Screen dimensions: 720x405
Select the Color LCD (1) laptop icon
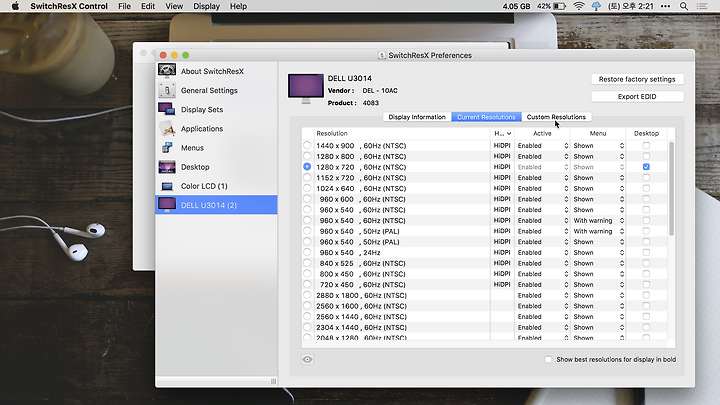pyautogui.click(x=167, y=186)
